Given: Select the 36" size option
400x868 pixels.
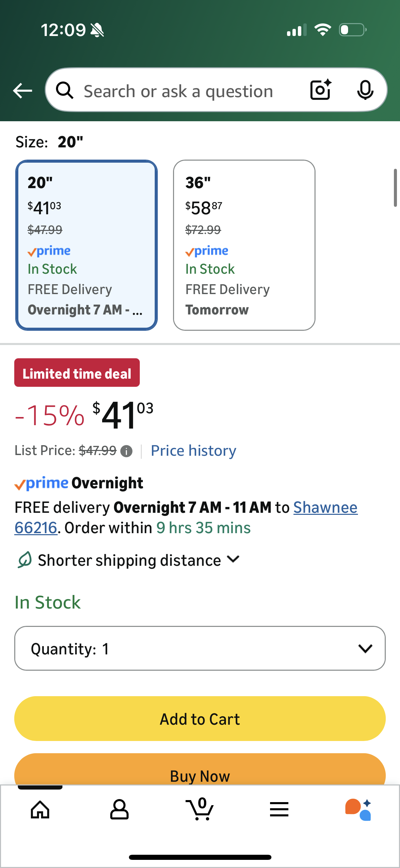Looking at the screenshot, I should point(244,245).
